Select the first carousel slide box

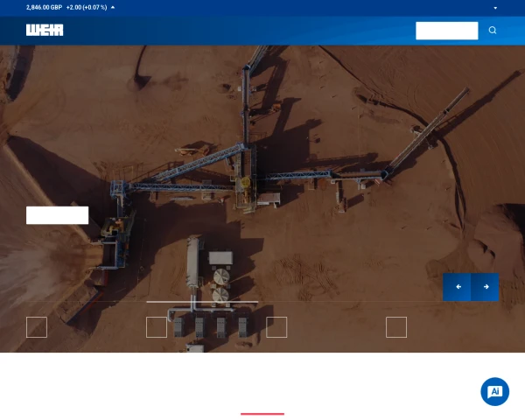36,327
